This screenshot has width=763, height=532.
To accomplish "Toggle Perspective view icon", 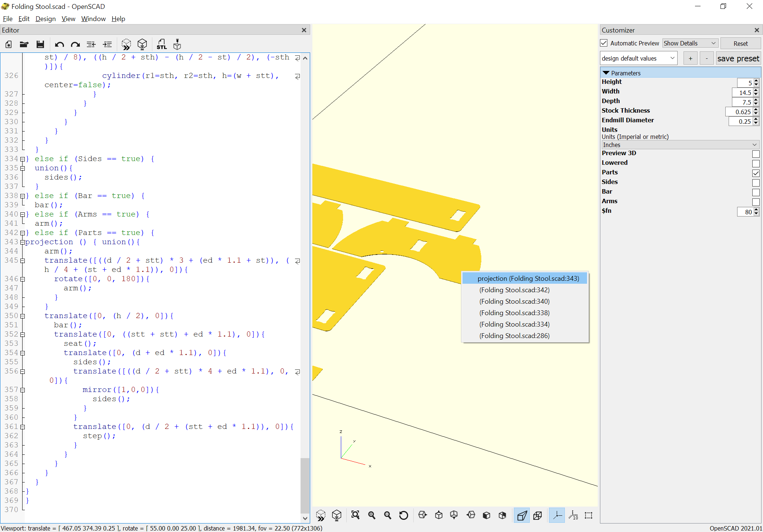I will pos(522,515).
